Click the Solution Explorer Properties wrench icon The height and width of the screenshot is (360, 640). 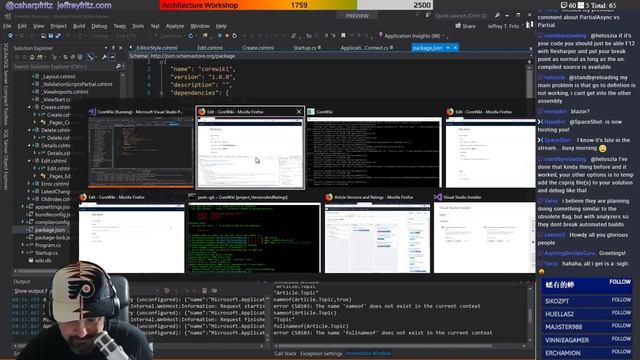[104, 57]
